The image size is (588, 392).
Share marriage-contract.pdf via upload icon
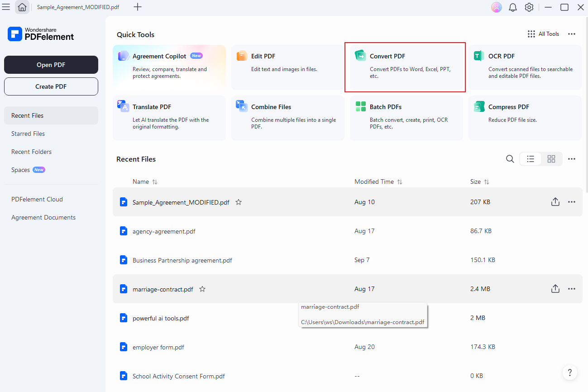pyautogui.click(x=555, y=289)
